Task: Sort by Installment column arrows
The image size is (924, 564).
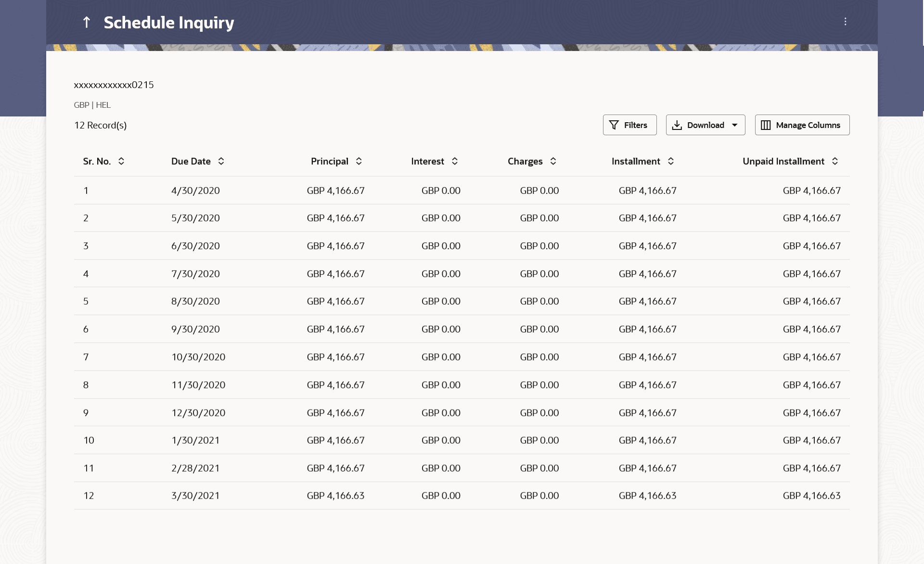Action: pyautogui.click(x=671, y=161)
